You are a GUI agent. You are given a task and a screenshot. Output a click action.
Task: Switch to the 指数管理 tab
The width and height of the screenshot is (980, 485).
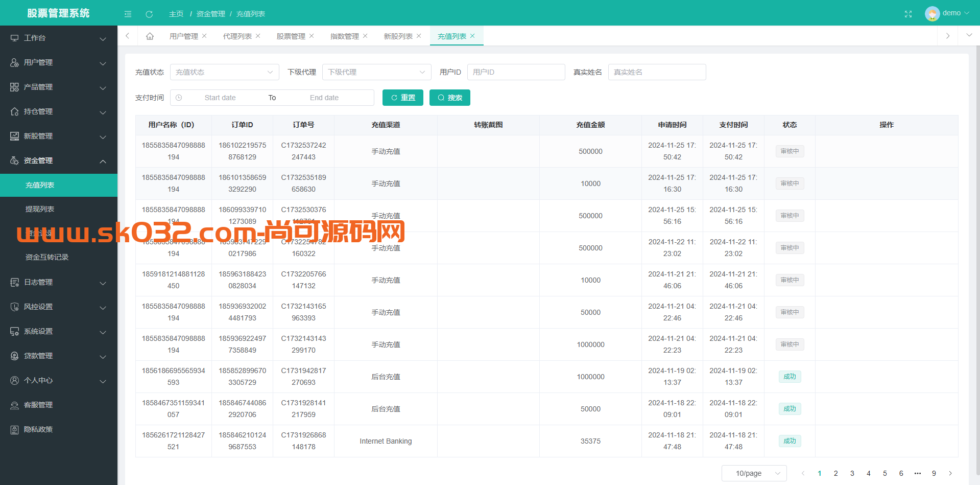(345, 36)
